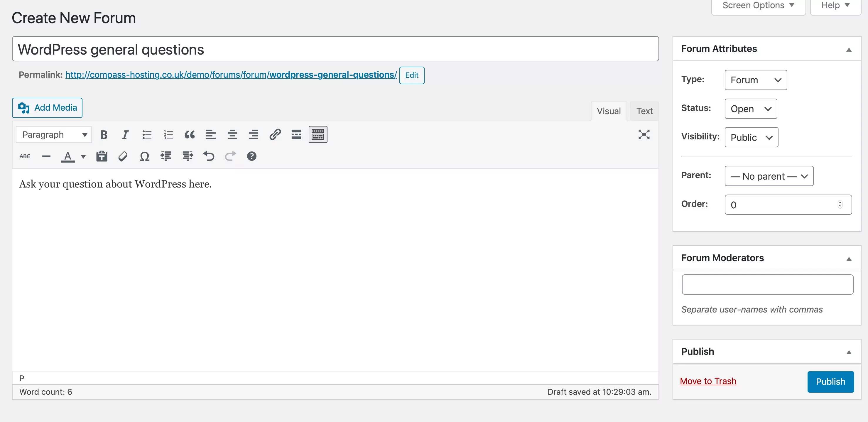The height and width of the screenshot is (422, 868).
Task: Apply the text color A icon
Action: 68,156
